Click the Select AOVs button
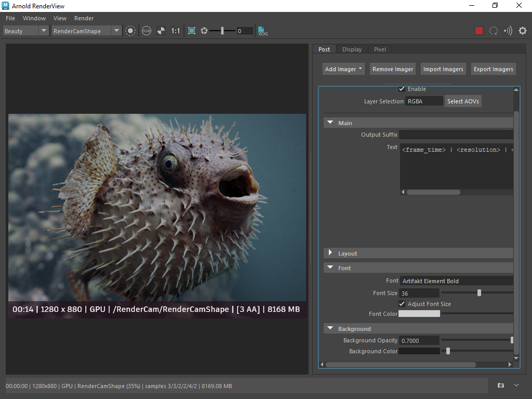Screen dimensions: 532x399 pyautogui.click(x=463, y=101)
